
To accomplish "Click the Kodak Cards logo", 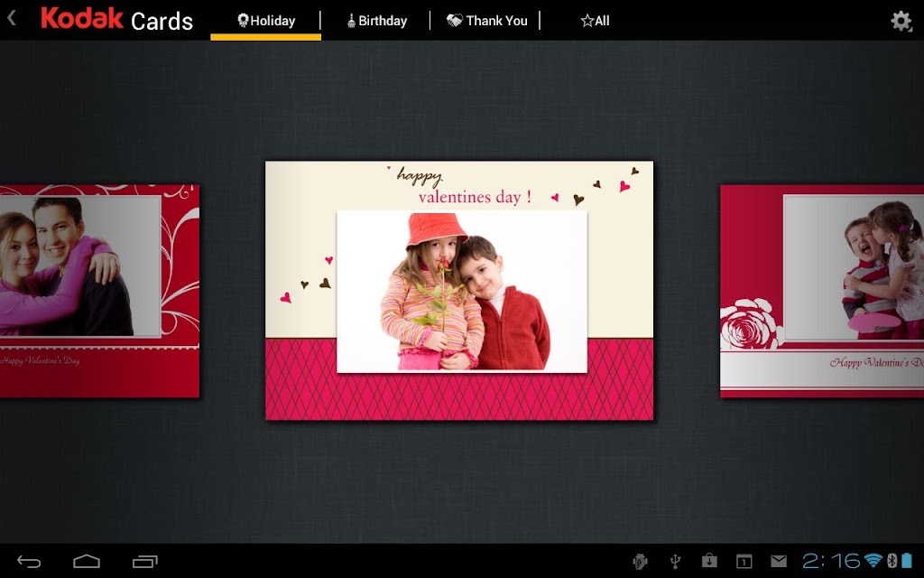I will tap(116, 20).
